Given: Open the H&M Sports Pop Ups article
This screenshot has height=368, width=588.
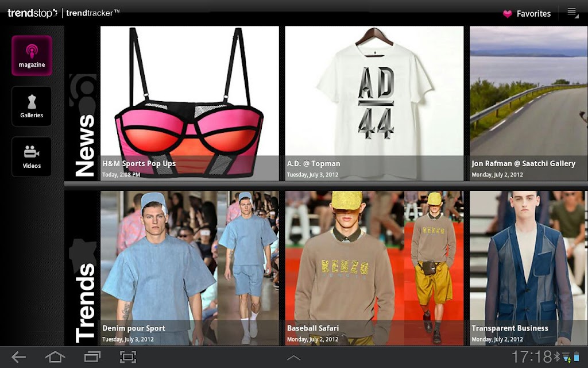Looking at the screenshot, I should (189, 103).
